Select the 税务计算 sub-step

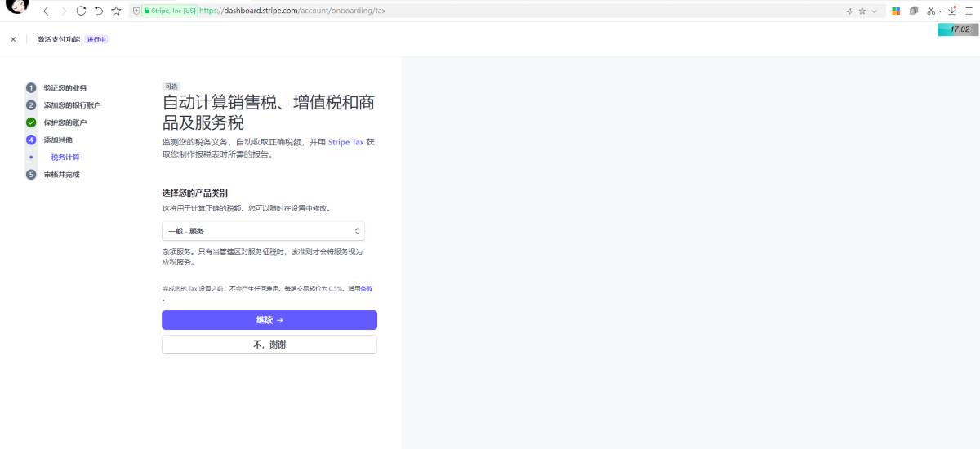[x=65, y=157]
